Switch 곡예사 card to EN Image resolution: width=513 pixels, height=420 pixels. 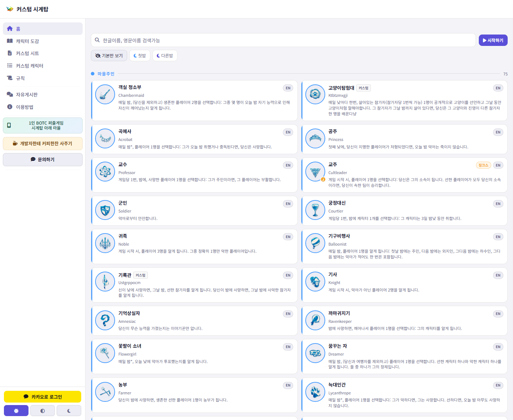click(288, 132)
